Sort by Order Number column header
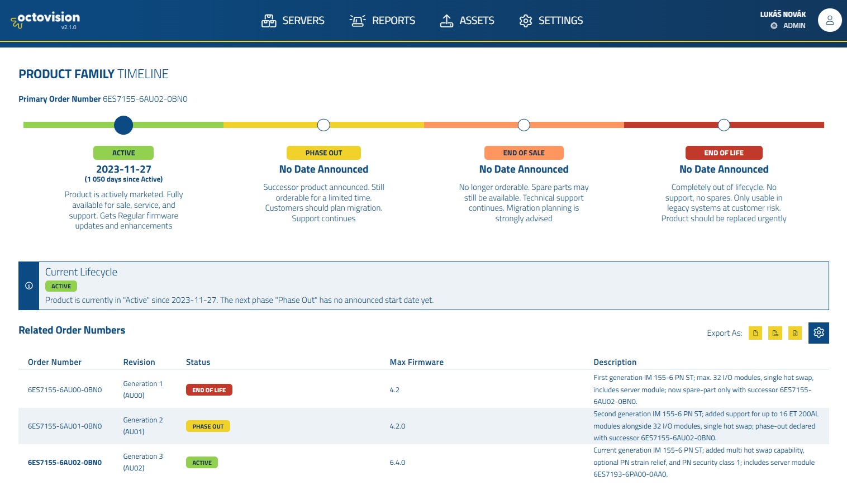Screen dimensions: 847x504 [55, 362]
